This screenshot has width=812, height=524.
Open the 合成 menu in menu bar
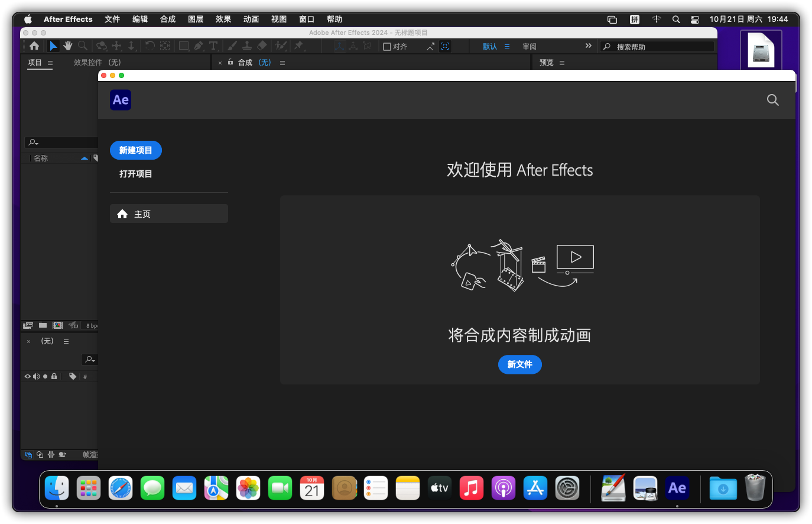coord(168,19)
